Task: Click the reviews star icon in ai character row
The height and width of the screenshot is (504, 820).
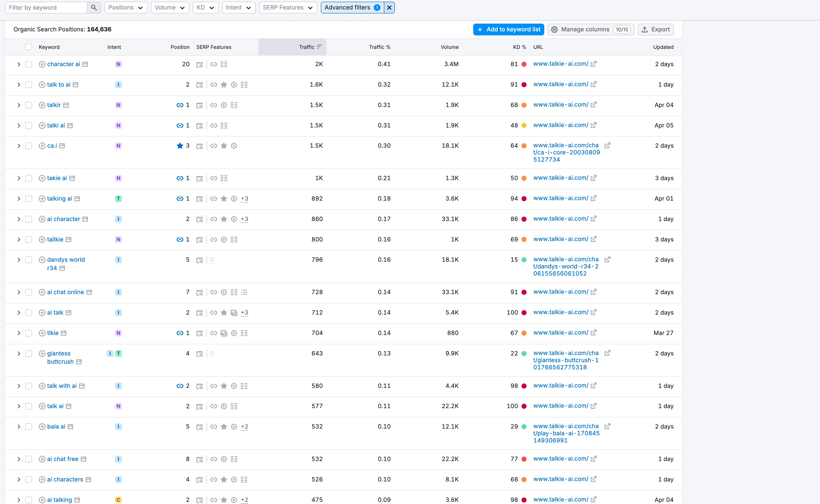Action: (x=224, y=219)
